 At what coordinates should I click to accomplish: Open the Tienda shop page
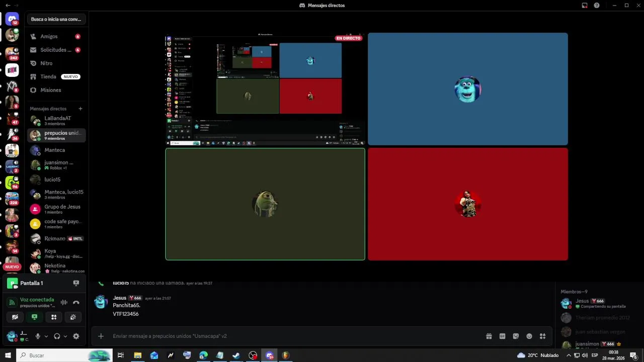coord(55,76)
